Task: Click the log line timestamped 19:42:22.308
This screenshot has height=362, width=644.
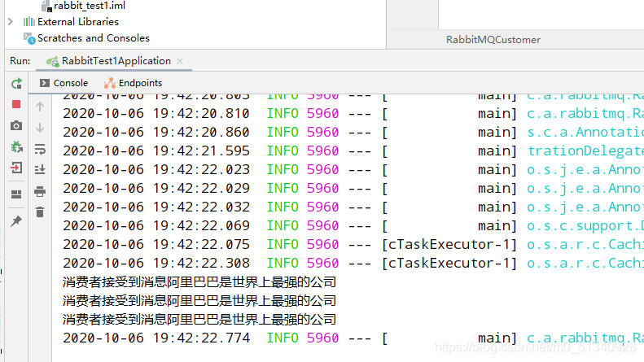Action: pos(353,263)
